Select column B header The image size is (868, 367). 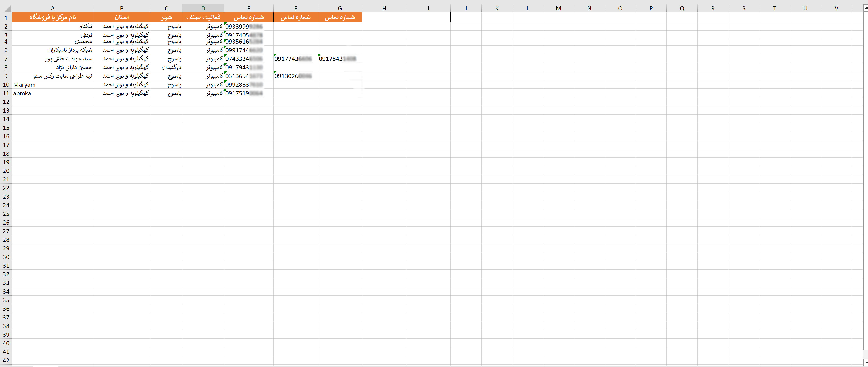coord(122,8)
